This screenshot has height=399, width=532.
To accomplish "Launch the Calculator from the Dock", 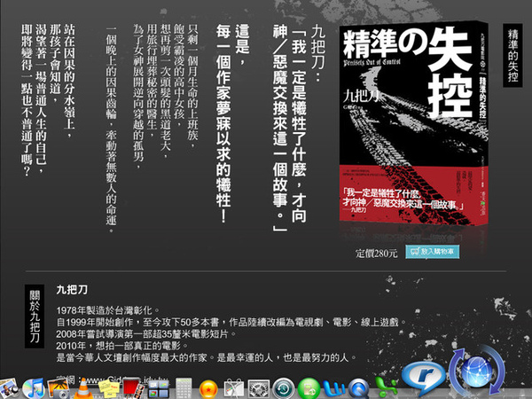I will 184,388.
